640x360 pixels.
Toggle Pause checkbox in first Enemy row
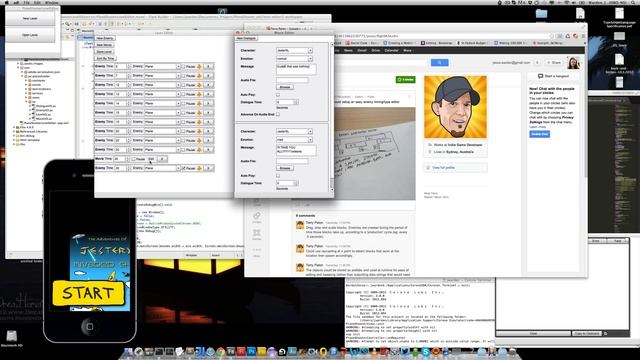click(183, 66)
